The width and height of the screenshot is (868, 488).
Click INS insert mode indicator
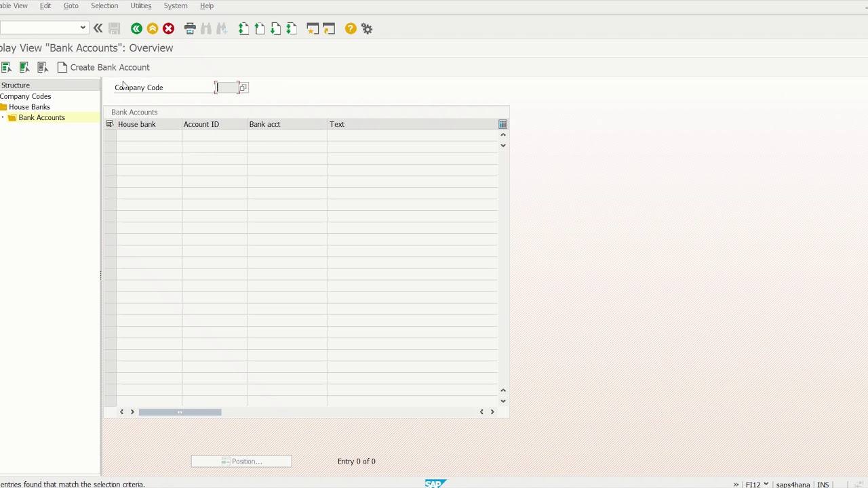click(x=823, y=485)
